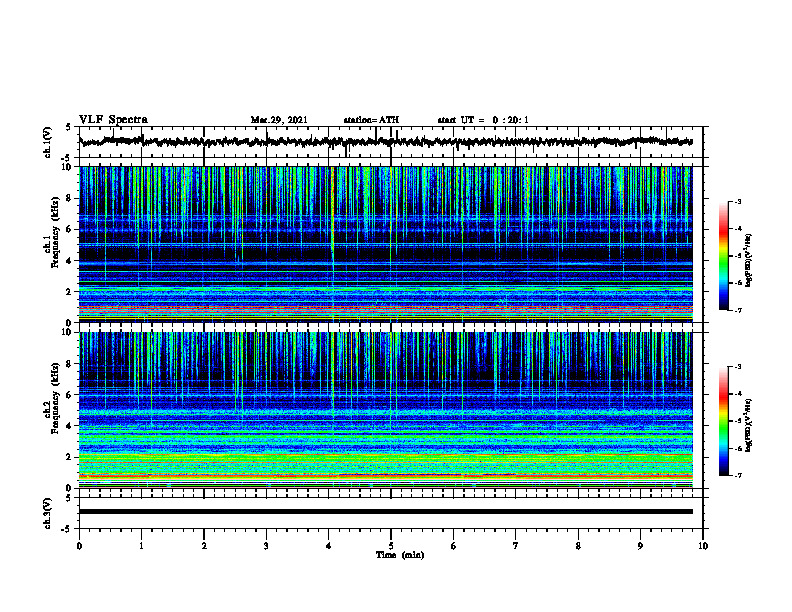Click time axis tick label 2
The image size is (792, 612).
[204, 546]
